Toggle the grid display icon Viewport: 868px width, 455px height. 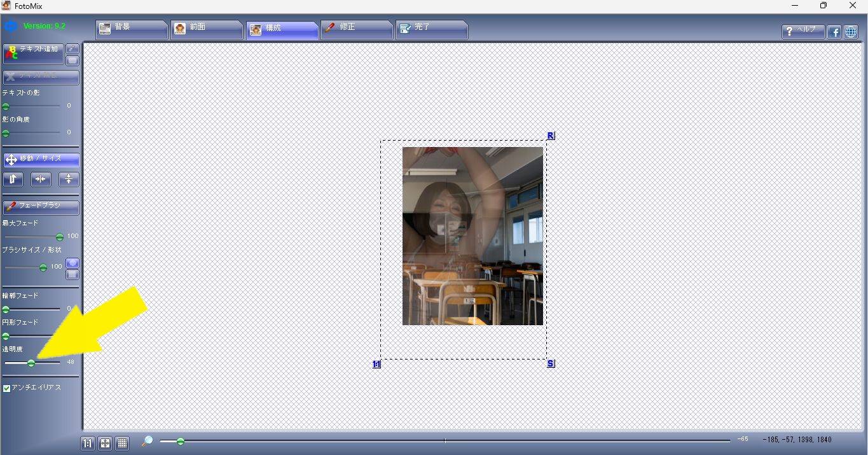(122, 443)
